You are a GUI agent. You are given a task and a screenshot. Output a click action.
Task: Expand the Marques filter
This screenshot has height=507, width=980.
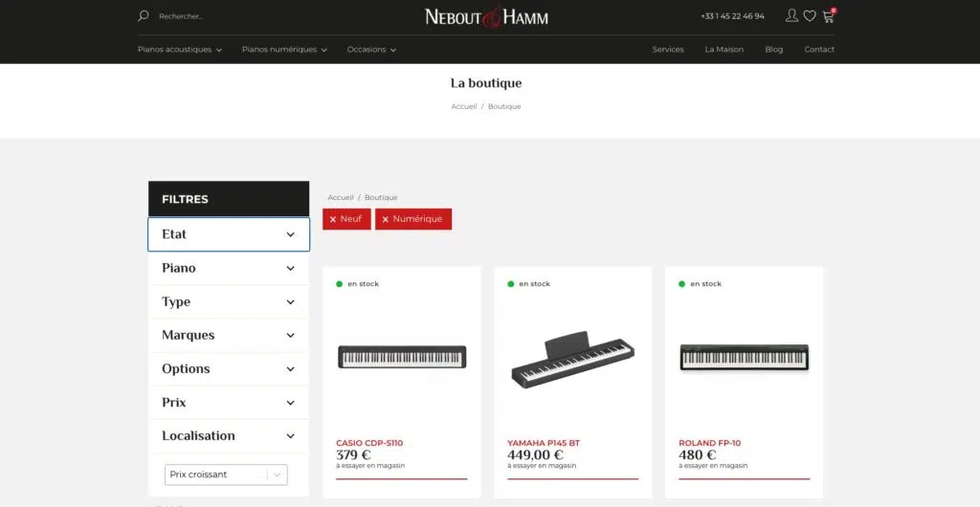click(x=229, y=336)
